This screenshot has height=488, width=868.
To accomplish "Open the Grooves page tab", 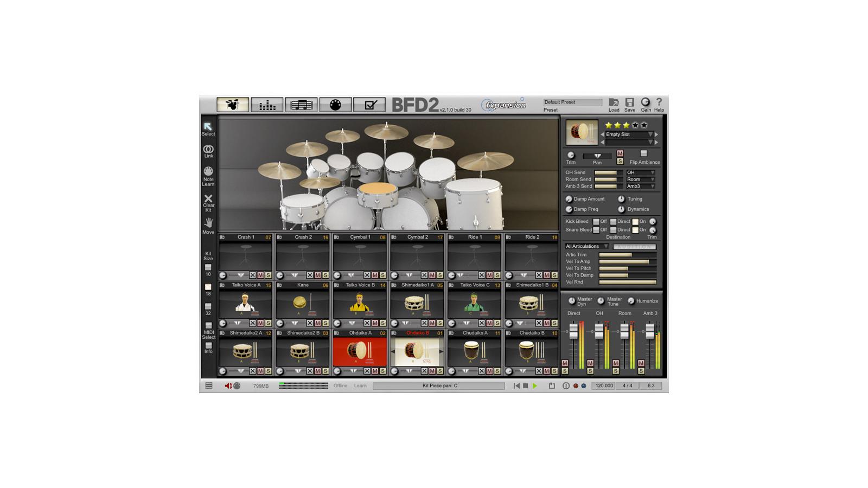I will [x=301, y=105].
